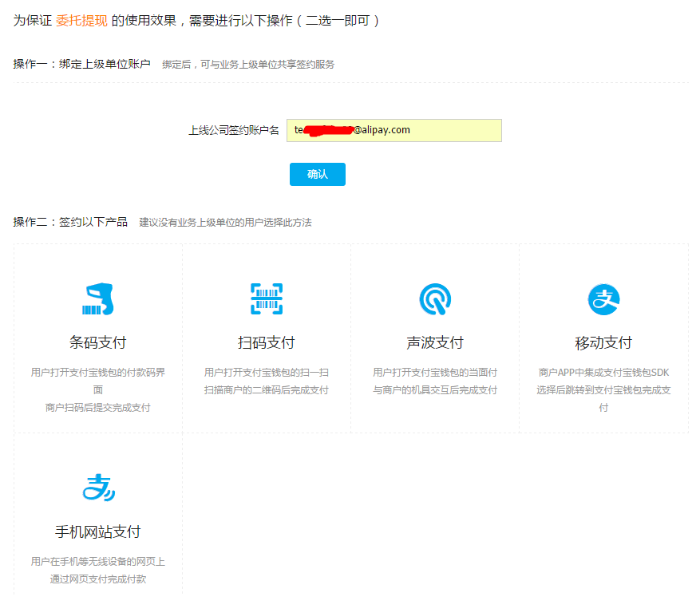Click the 操作一：绑定上级单位账户 heading
The image size is (700, 595).
click(82, 64)
